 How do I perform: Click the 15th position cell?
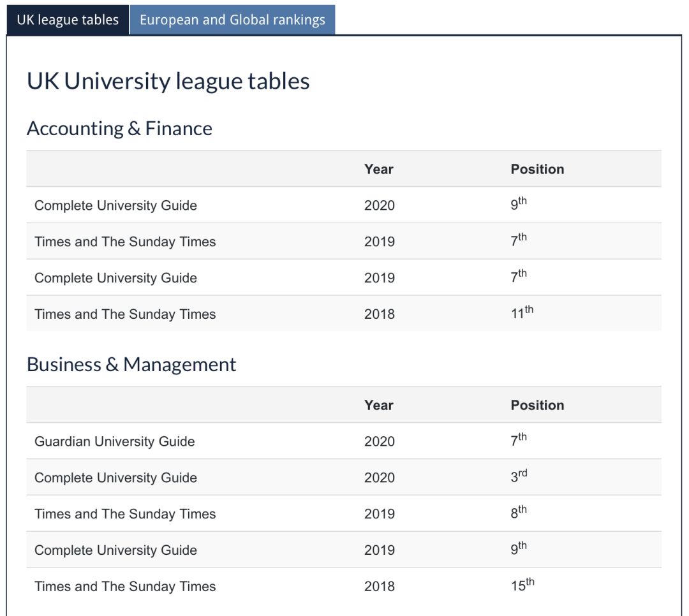522,585
